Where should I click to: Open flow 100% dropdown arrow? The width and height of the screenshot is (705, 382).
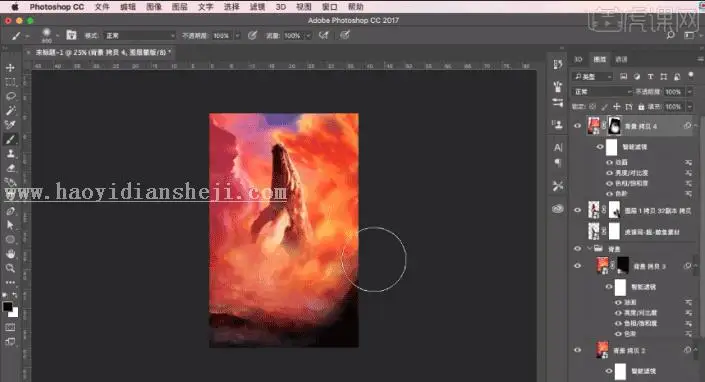click(x=308, y=36)
